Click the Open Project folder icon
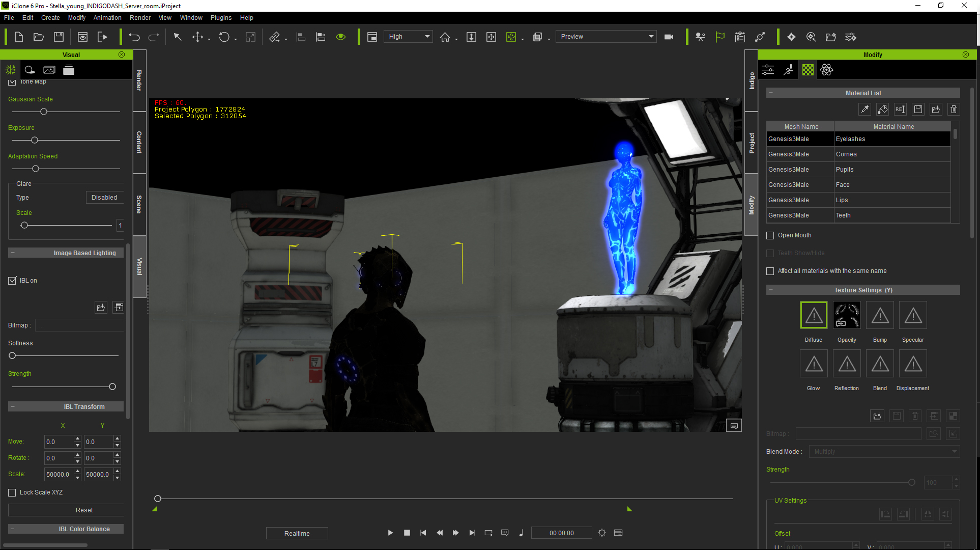This screenshot has height=550, width=980. point(39,37)
